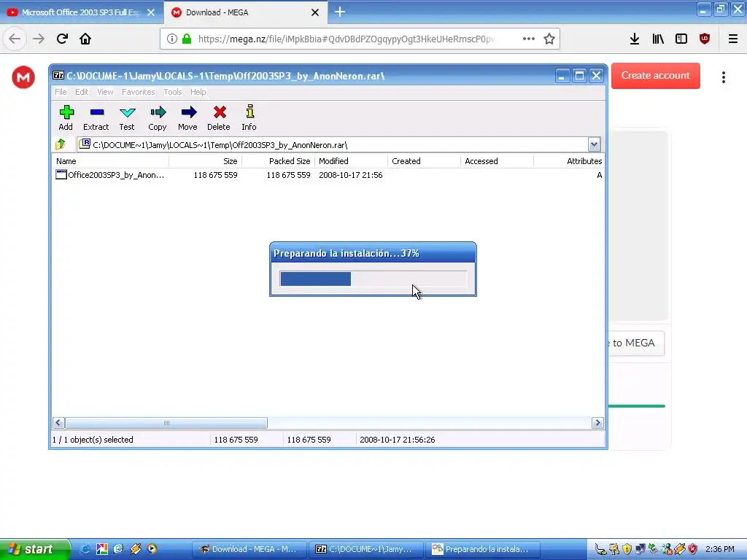The image size is (747, 560).
Task: Sort by the Name column header
Action: [x=111, y=161]
